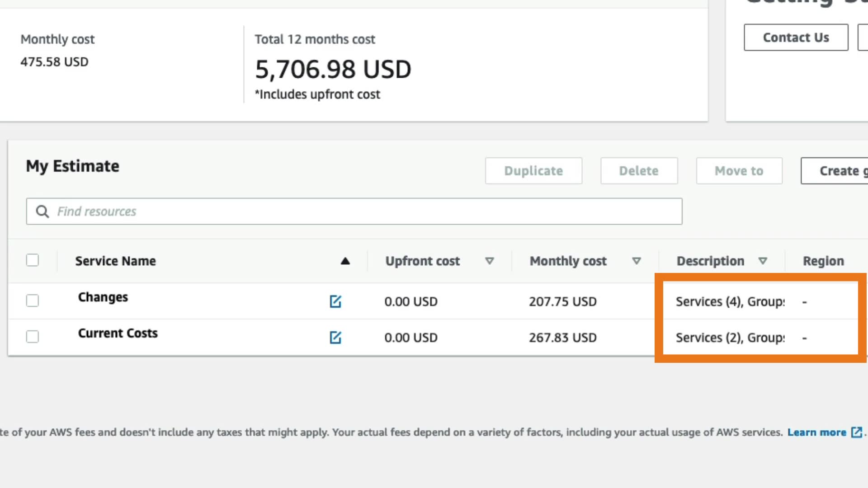Click the edit icon for Changes group
Image resolution: width=868 pixels, height=488 pixels.
[335, 301]
